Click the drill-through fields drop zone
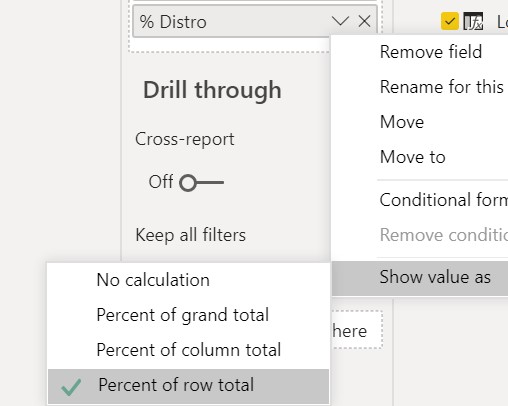 (357, 330)
